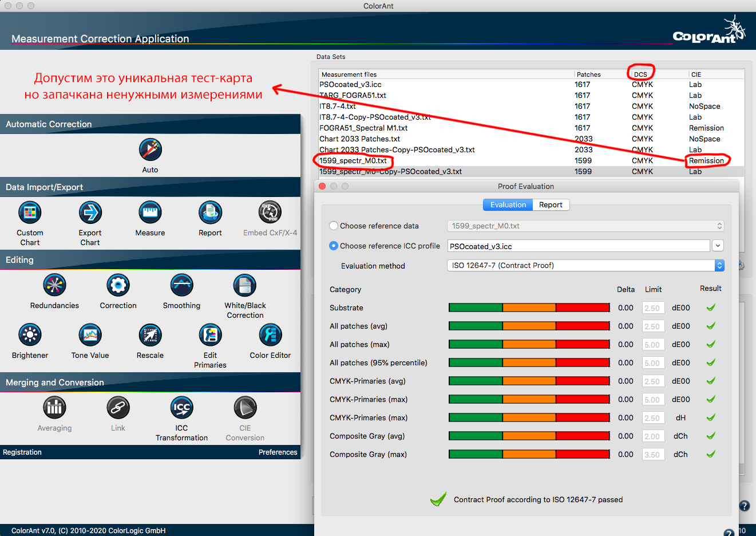Select the IT8.7-4-Copy-PSOcoated_v3.txt file

coord(531,117)
